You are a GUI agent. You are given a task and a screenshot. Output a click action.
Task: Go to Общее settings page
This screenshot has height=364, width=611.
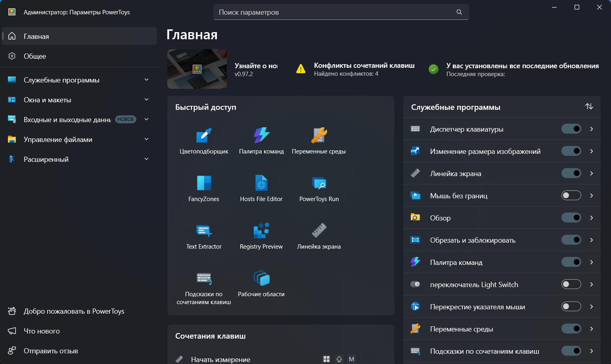click(x=35, y=56)
